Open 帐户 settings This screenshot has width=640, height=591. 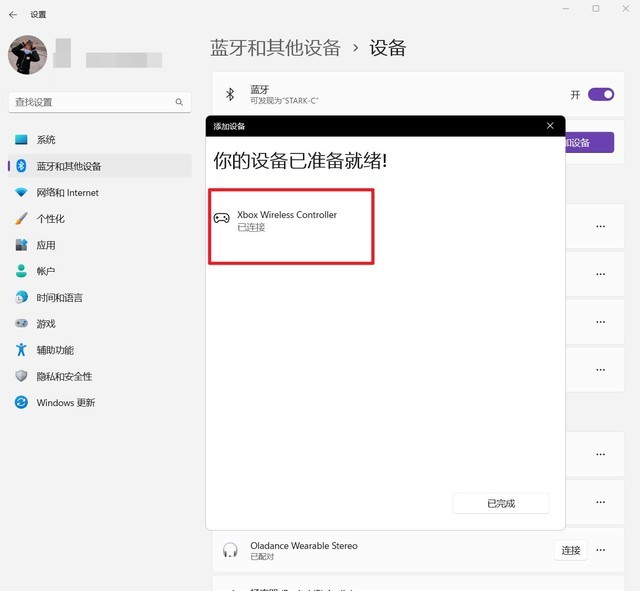(100, 271)
